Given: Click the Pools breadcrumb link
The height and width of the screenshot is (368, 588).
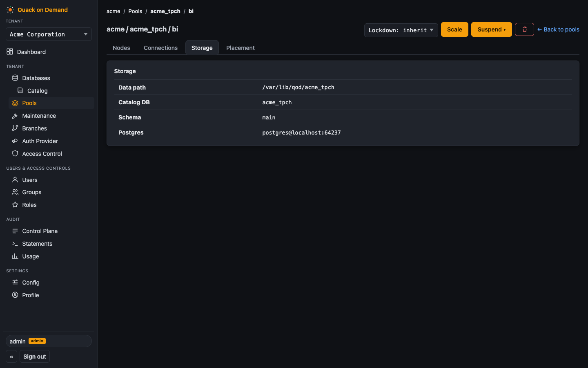Looking at the screenshot, I should click(135, 11).
